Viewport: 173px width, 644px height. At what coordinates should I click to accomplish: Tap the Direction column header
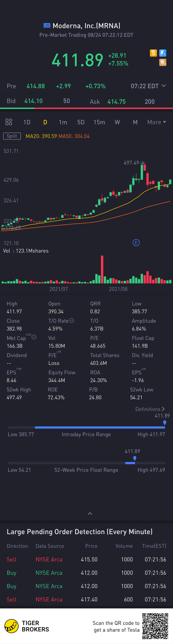pyautogui.click(x=17, y=546)
